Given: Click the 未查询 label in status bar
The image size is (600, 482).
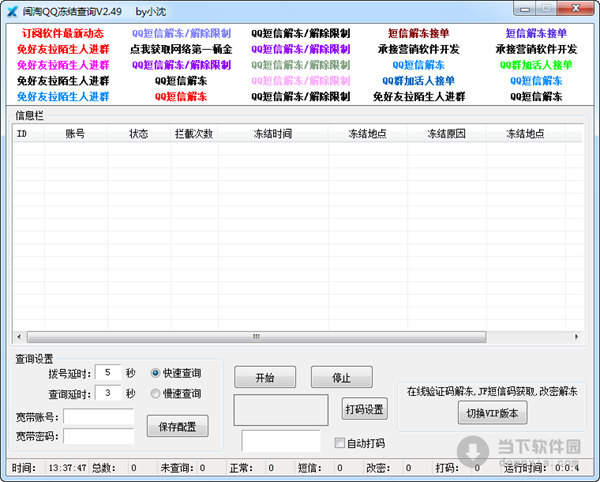Looking at the screenshot, I should pyautogui.click(x=177, y=468).
